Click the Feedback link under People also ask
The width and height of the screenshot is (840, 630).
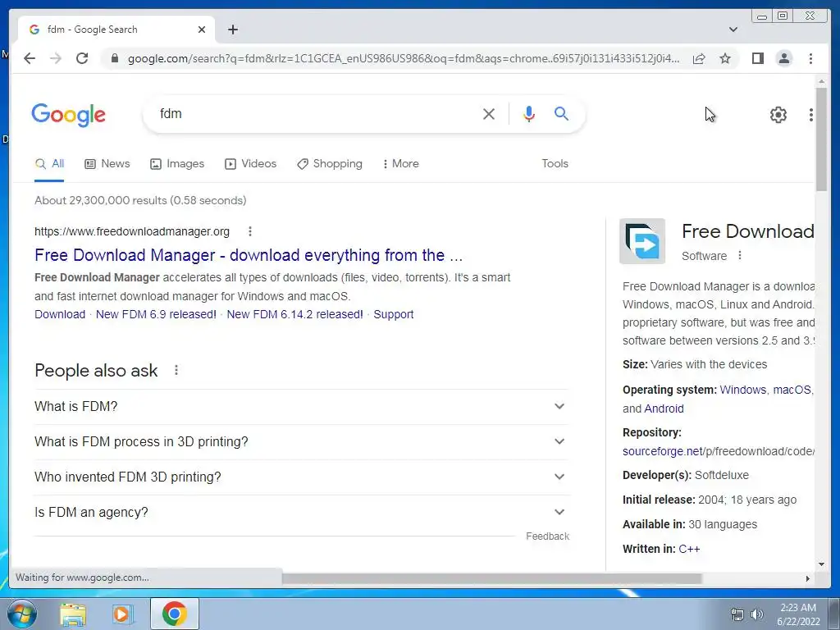click(x=547, y=536)
